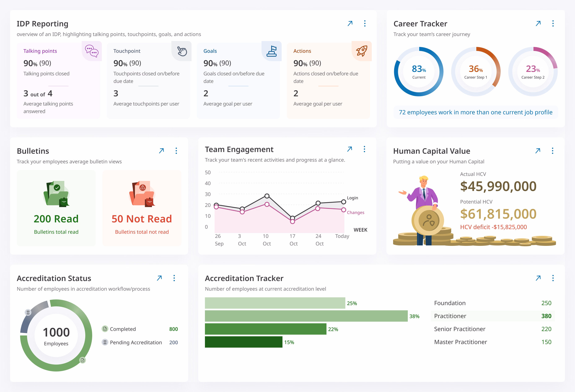Open the Career Tracker three-dot menu
The height and width of the screenshot is (392, 575).
click(x=553, y=23)
